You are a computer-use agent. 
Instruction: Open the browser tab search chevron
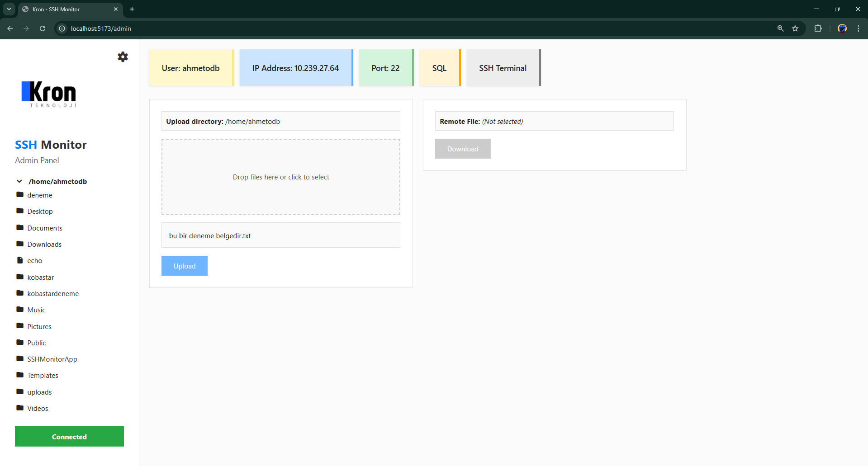[9, 9]
